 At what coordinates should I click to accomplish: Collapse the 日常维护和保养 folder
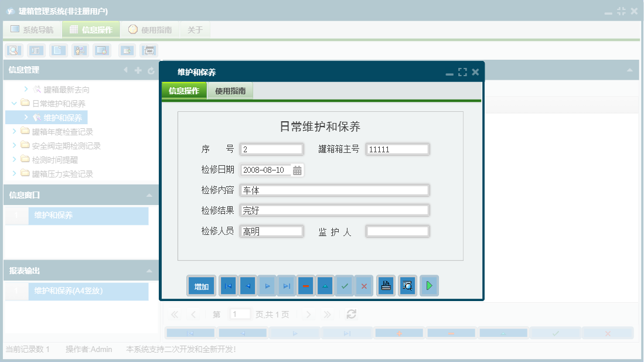click(x=13, y=103)
